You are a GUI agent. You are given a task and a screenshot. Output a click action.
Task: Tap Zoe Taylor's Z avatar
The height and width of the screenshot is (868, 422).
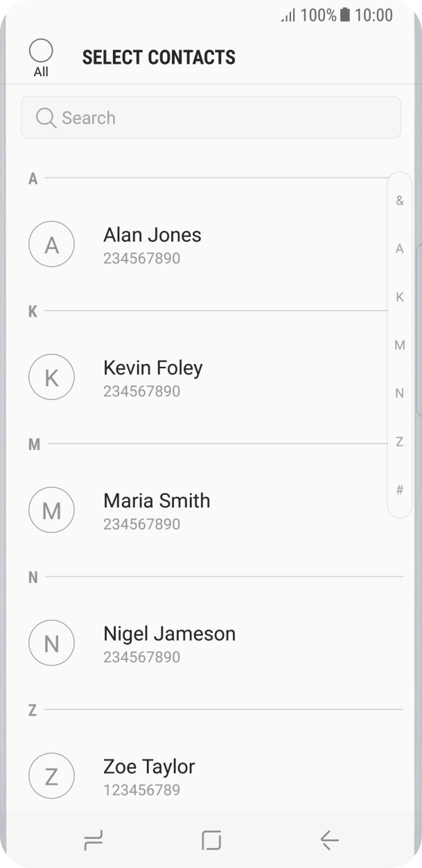coord(51,776)
